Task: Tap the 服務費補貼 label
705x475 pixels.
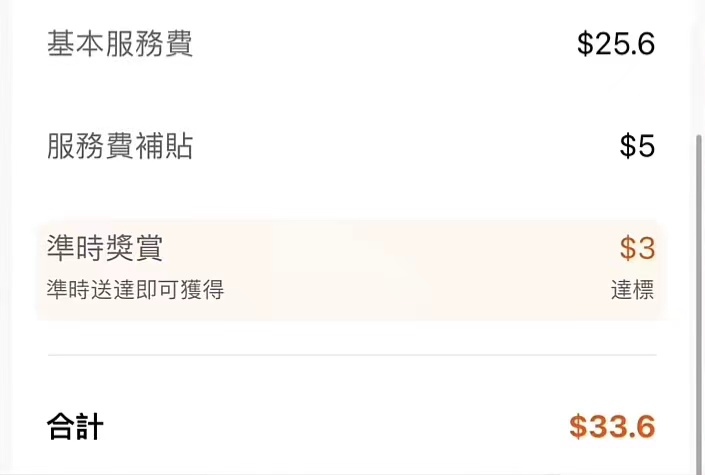Action: point(120,147)
